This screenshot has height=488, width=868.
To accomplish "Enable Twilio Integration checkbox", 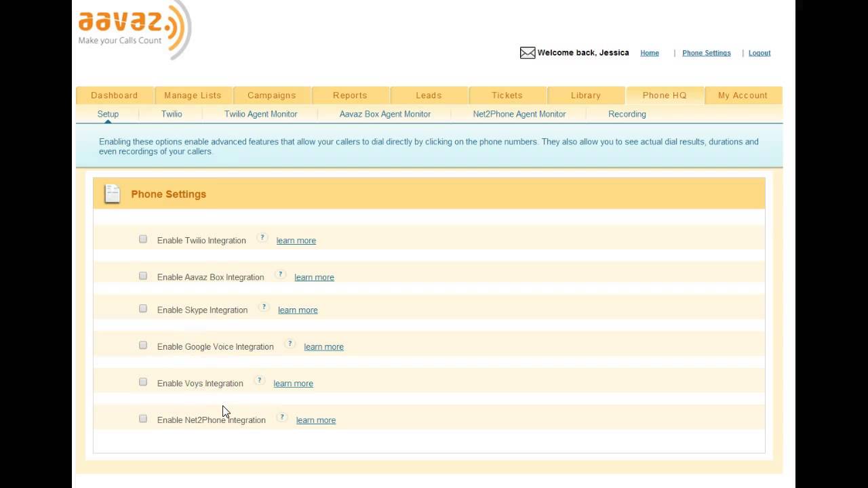I will pyautogui.click(x=143, y=239).
